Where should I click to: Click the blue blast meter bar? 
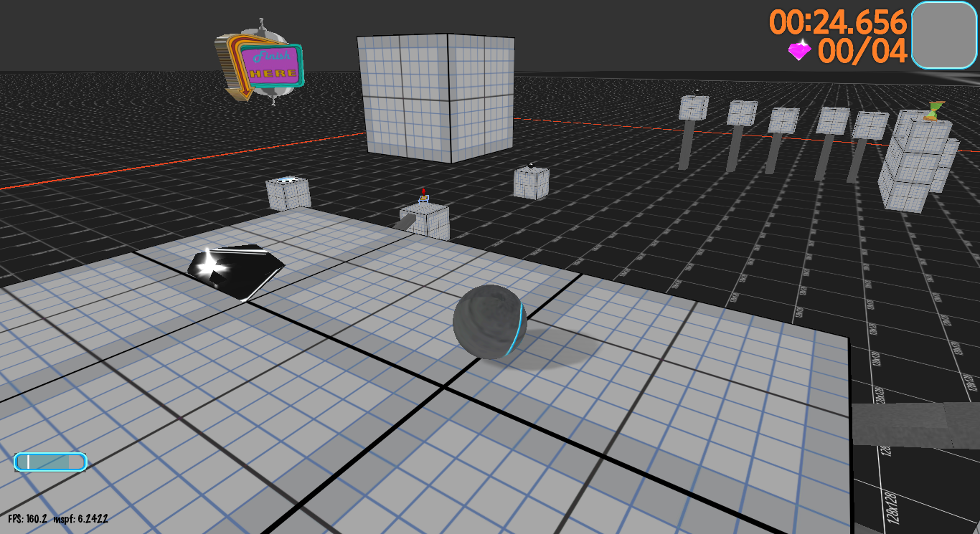(50, 462)
